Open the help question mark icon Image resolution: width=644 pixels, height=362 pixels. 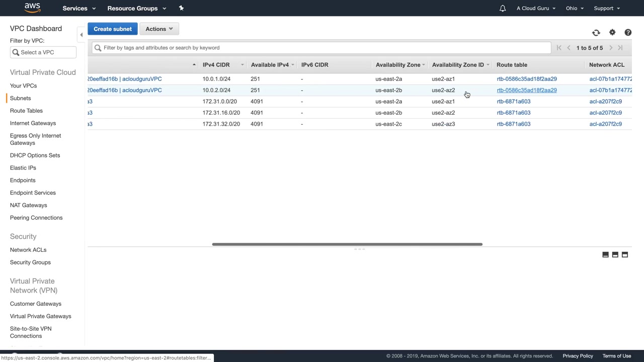point(628,32)
